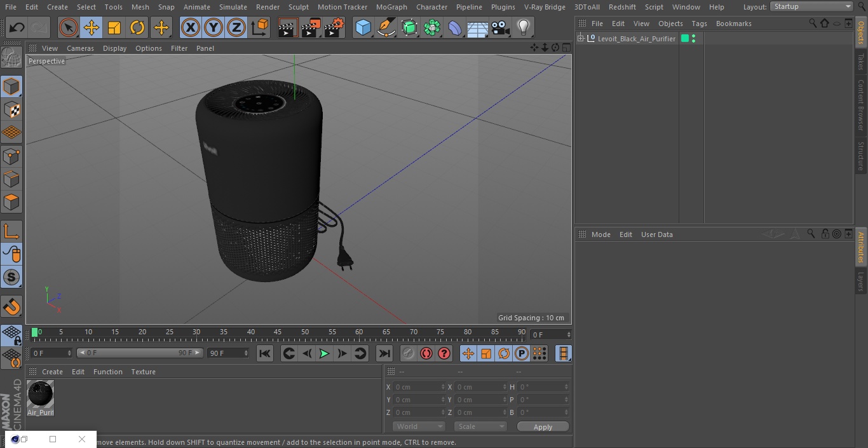Add a Floor environment object
This screenshot has width=868, height=448.
tap(478, 27)
